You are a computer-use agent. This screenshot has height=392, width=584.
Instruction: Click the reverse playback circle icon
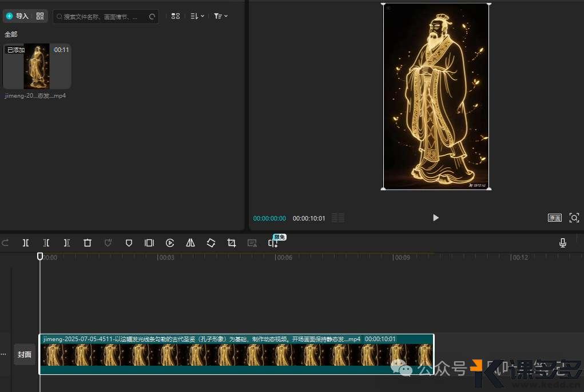(x=170, y=243)
